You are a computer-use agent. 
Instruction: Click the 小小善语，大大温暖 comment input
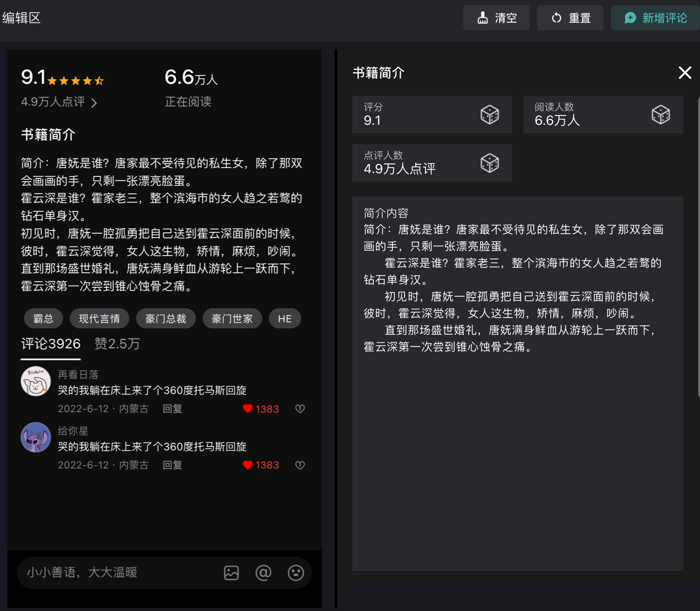pos(117,573)
